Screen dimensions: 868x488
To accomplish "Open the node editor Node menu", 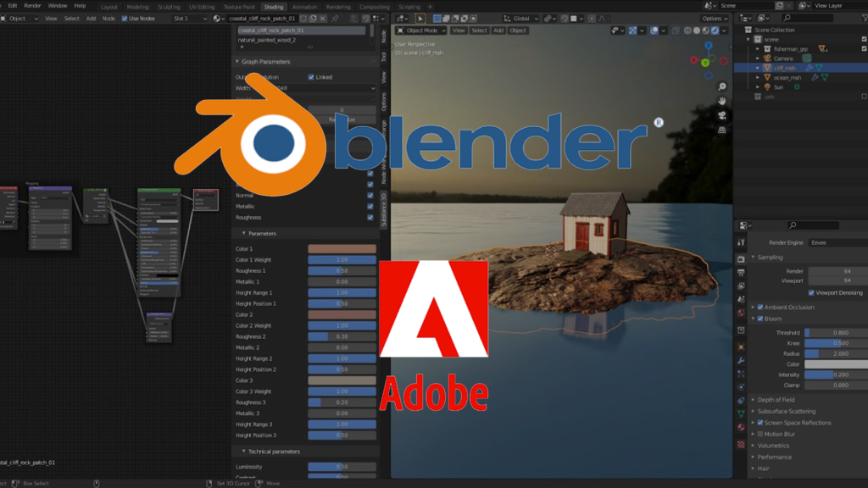I will click(108, 19).
